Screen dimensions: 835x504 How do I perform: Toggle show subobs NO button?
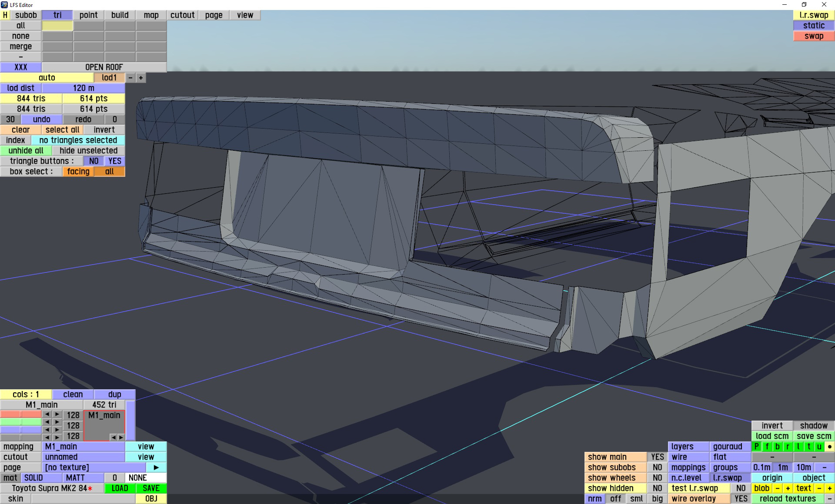click(657, 467)
